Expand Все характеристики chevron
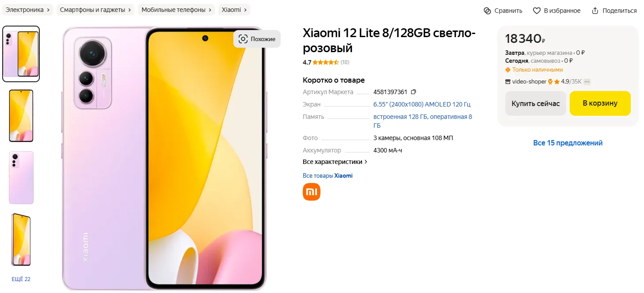Screen dimensions: 644x293 pyautogui.click(x=366, y=162)
